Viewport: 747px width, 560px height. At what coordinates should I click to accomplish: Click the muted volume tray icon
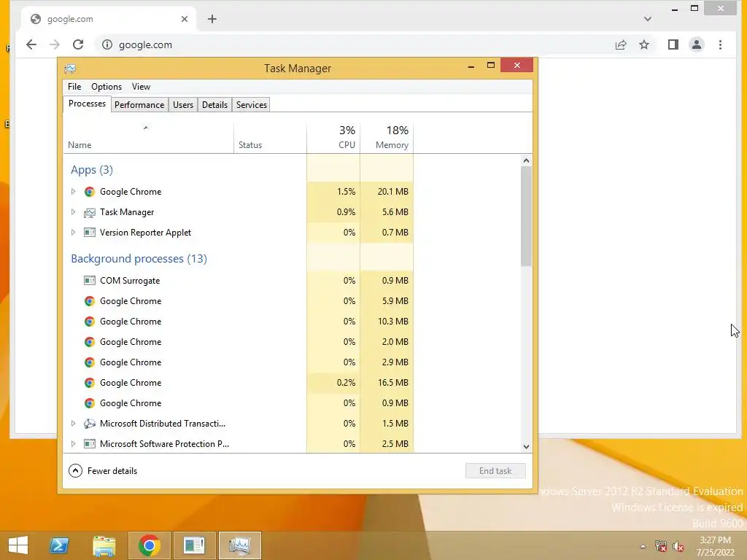click(678, 546)
